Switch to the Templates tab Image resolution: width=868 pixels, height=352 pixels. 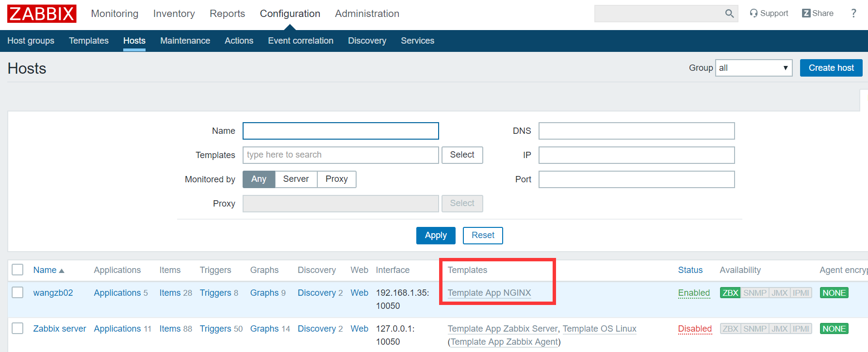(89, 41)
